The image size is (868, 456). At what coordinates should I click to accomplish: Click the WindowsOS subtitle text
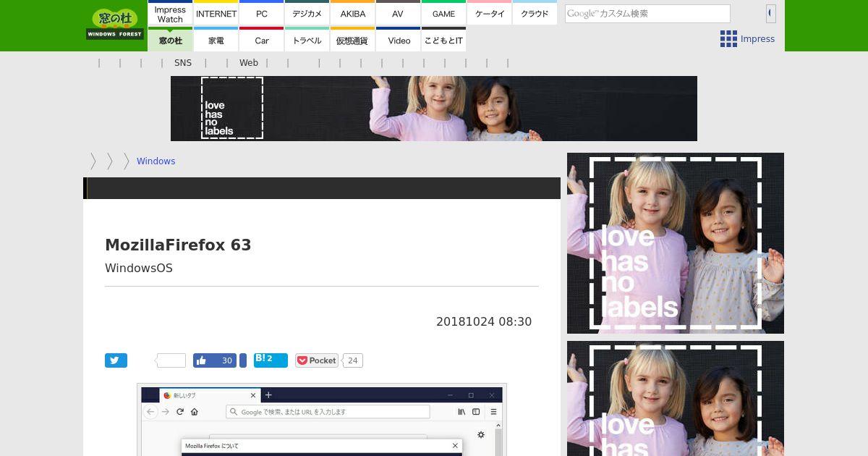point(139,268)
